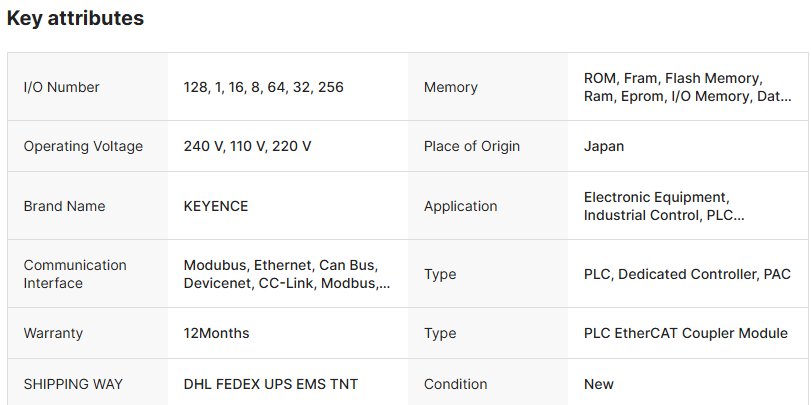Viewport: 811px width, 405px height.
Task: Click the 240 V, 110 V, 220 V value
Action: tap(247, 146)
